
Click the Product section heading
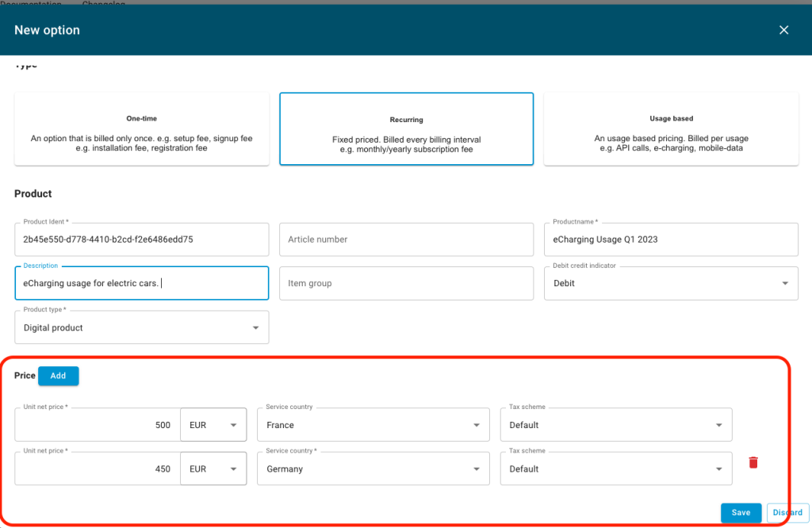point(33,193)
